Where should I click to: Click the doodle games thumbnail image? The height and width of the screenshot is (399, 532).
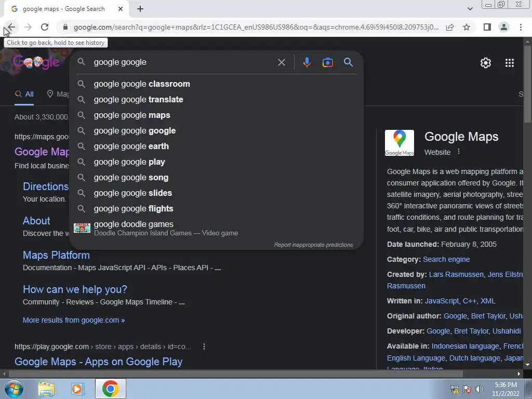82,228
